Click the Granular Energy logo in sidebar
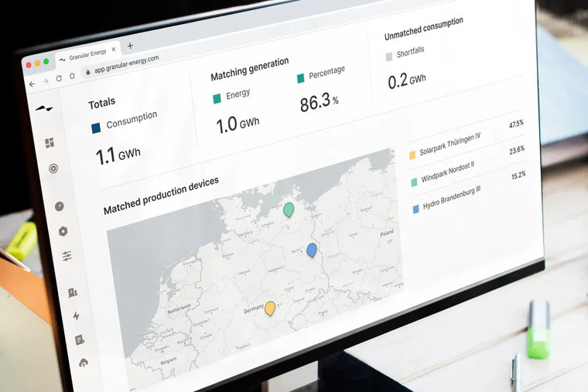This screenshot has width=588, height=392. pyautogui.click(x=43, y=108)
